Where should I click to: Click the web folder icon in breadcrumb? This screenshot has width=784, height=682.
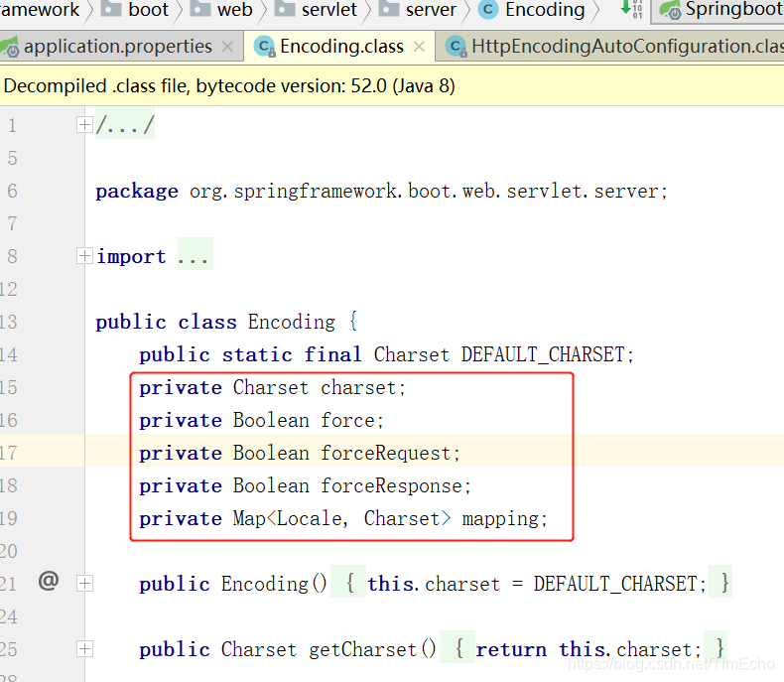click(200, 9)
